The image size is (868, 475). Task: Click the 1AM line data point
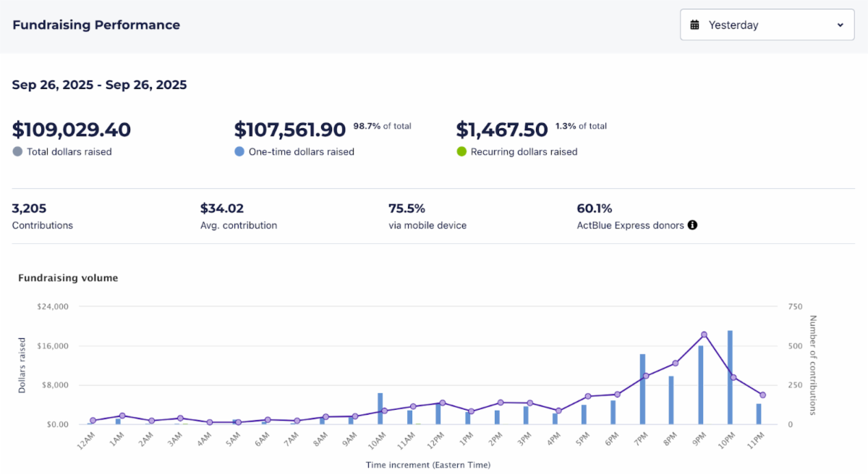pyautogui.click(x=122, y=416)
